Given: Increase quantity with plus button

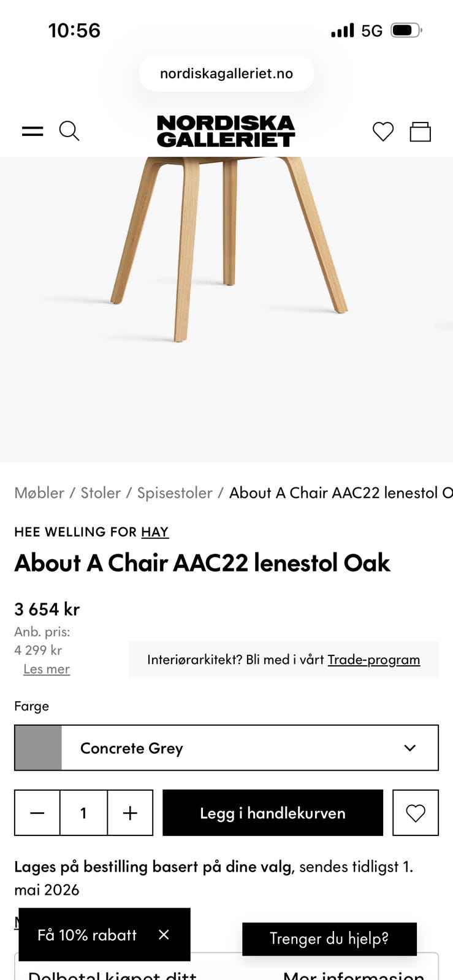Looking at the screenshot, I should 130,813.
